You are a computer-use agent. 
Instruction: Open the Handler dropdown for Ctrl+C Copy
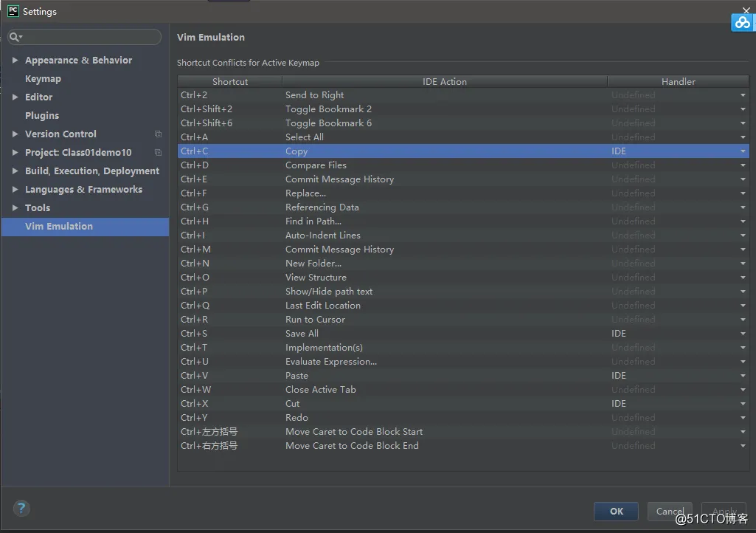coord(743,151)
